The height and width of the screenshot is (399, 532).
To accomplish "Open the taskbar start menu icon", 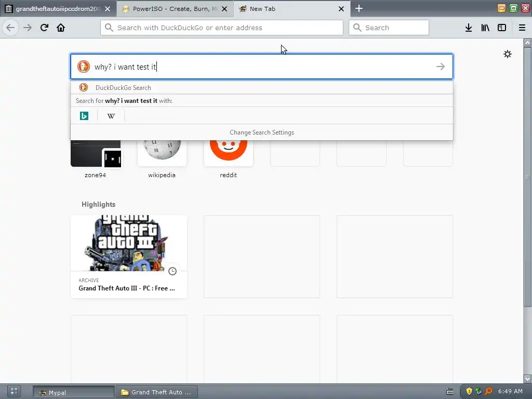I will coord(14,391).
